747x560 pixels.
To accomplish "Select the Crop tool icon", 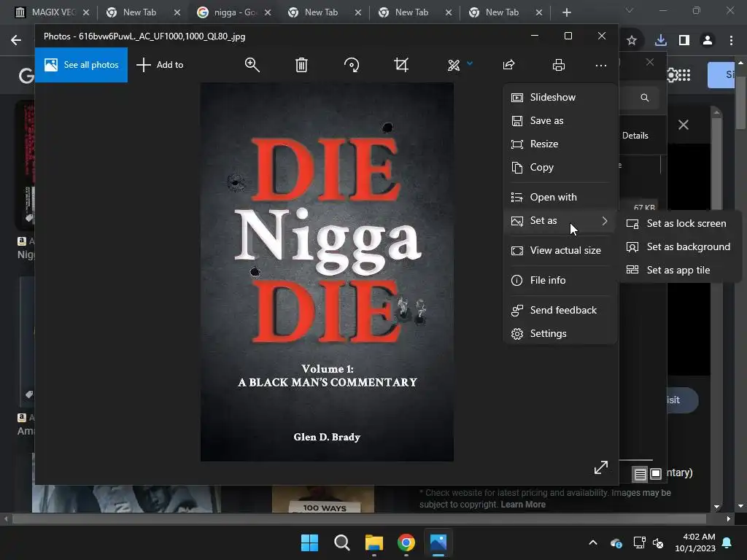I will click(401, 65).
